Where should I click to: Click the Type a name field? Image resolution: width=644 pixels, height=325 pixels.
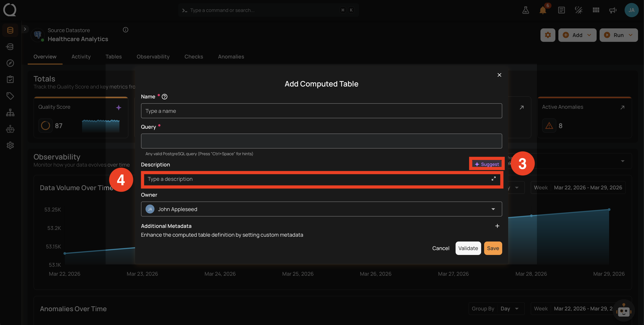click(321, 111)
